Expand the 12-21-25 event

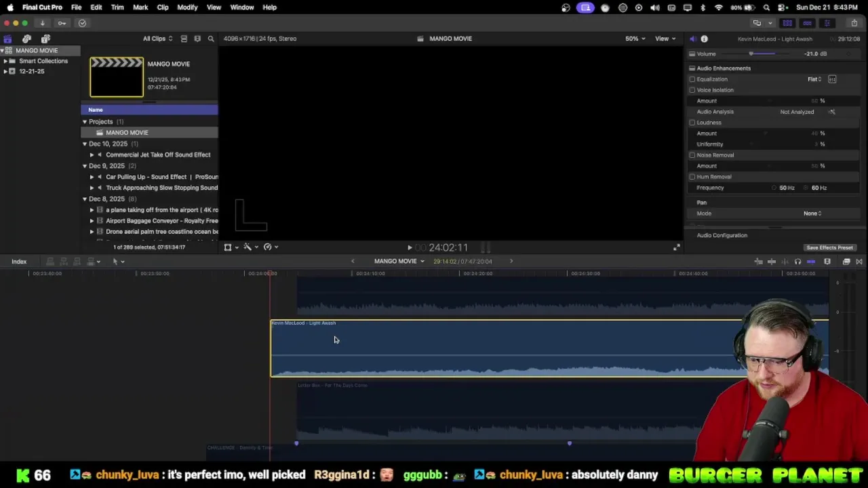click(5, 71)
